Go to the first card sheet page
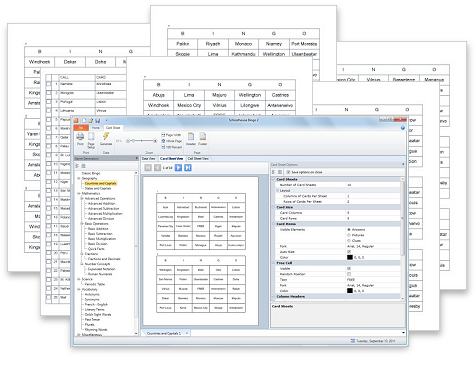The width and height of the screenshot is (476, 365). point(148,168)
